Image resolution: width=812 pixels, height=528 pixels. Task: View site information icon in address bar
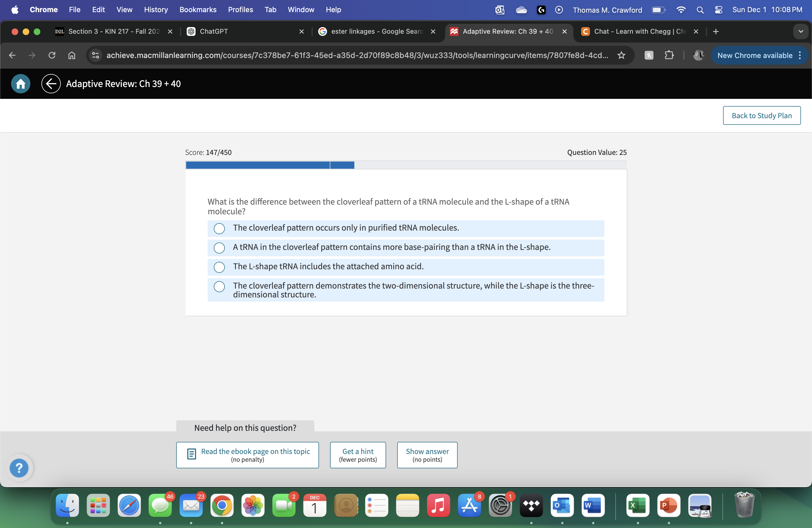[96, 55]
